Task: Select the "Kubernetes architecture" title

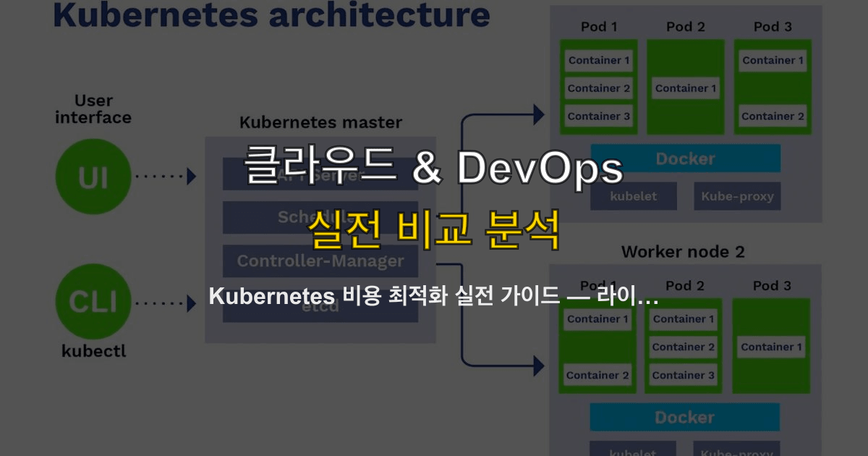Action: (x=271, y=14)
